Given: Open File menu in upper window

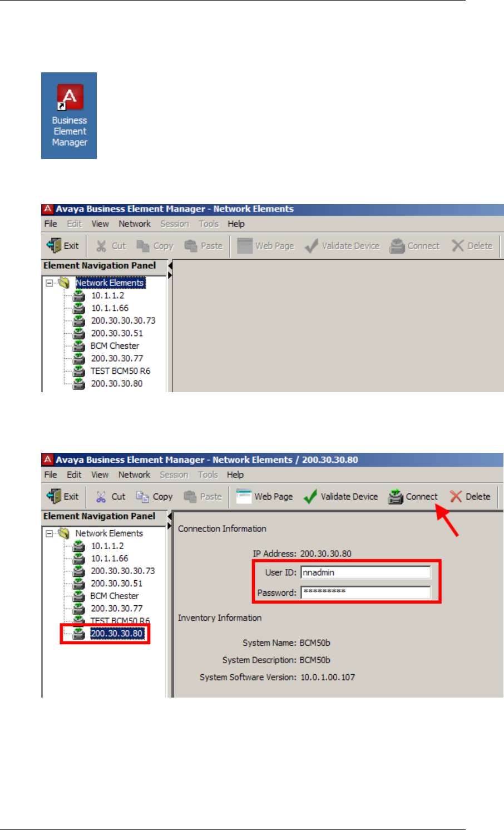Looking at the screenshot, I should (x=51, y=224).
